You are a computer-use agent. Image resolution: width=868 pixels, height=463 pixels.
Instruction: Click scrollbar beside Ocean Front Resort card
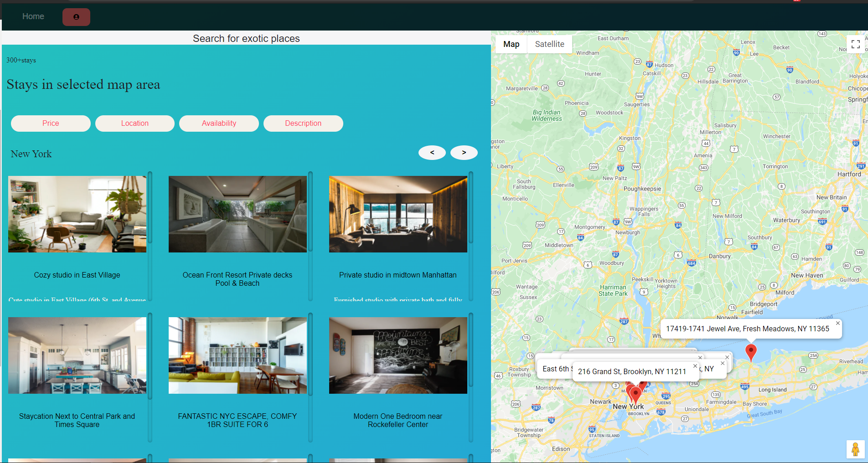point(310,236)
